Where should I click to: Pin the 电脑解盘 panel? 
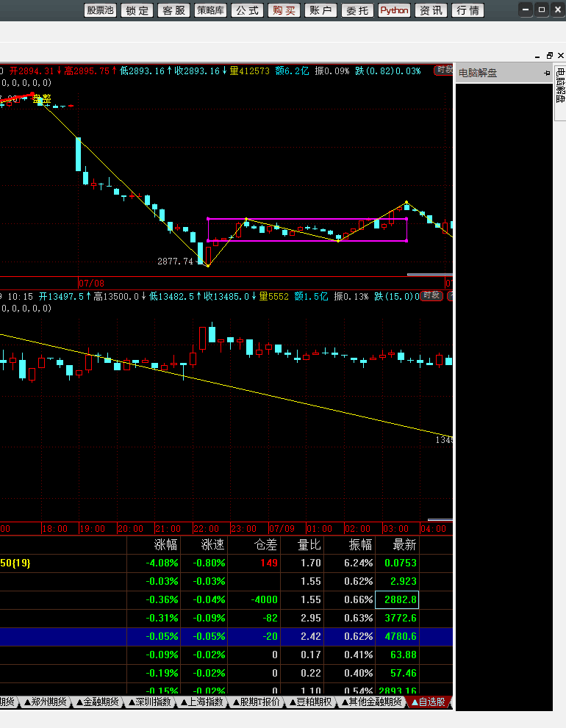pos(546,73)
